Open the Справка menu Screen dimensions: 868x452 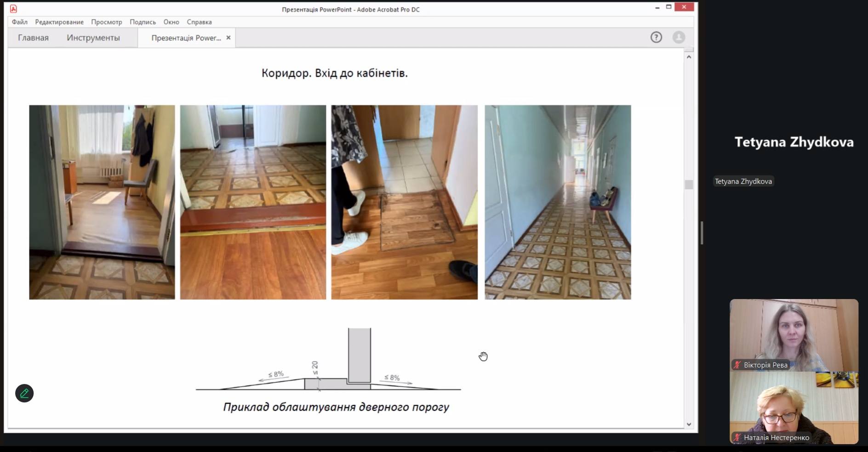point(199,22)
